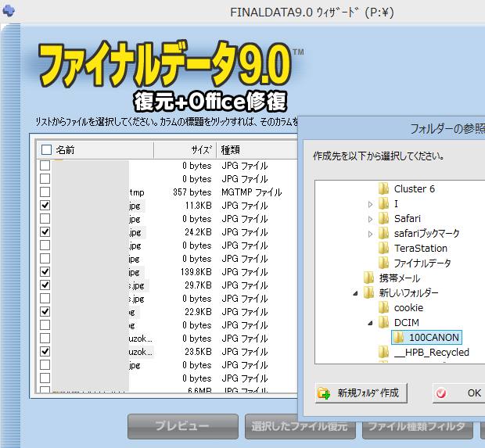Expand the safariブックマーク folder node

click(x=370, y=233)
